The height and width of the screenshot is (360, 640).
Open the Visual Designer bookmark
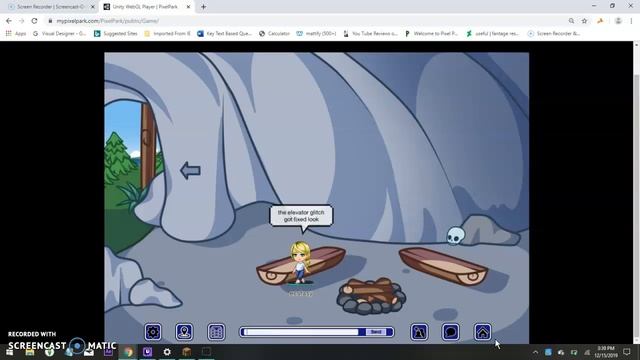(60, 34)
